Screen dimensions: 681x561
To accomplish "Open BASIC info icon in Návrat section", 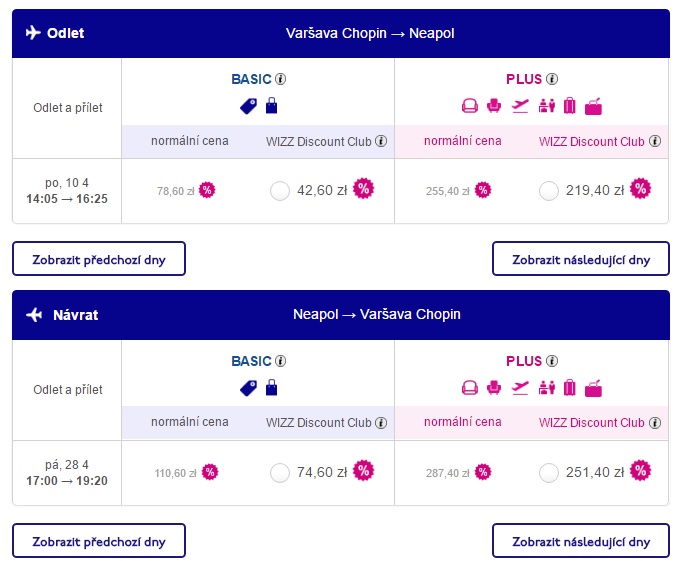I will 281,361.
